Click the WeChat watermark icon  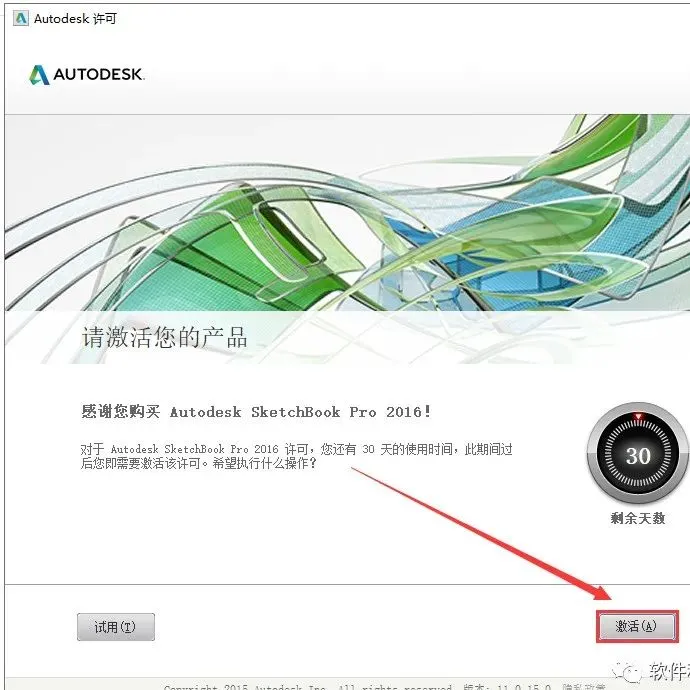pyautogui.click(x=626, y=671)
